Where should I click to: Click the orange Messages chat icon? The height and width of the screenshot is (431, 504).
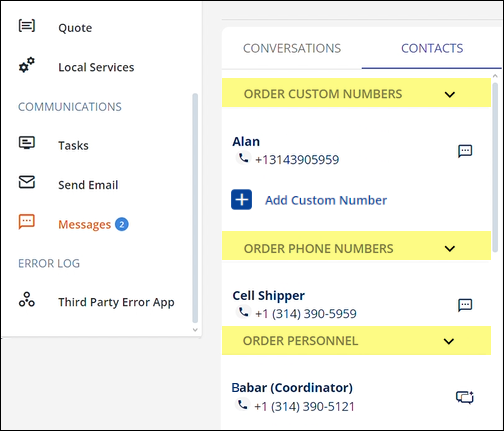pyautogui.click(x=27, y=222)
